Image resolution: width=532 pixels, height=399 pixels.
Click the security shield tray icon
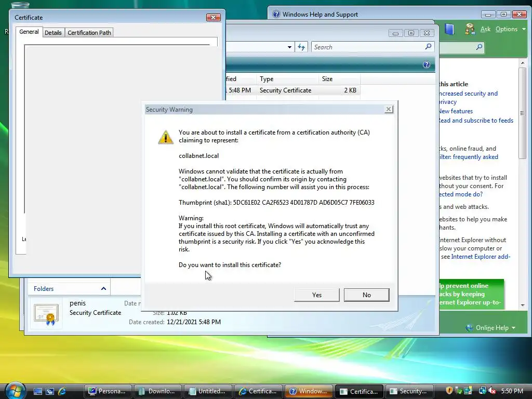(449, 391)
